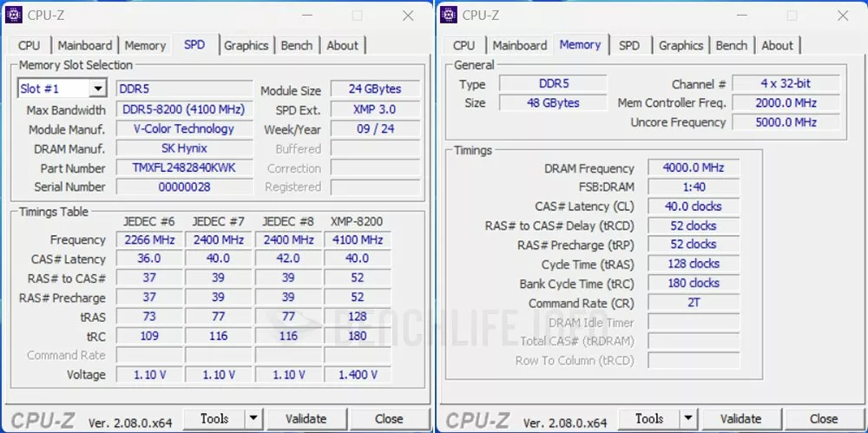The width and height of the screenshot is (868, 433).
Task: Click Command Rate (CR) value 2T
Action: tap(693, 303)
